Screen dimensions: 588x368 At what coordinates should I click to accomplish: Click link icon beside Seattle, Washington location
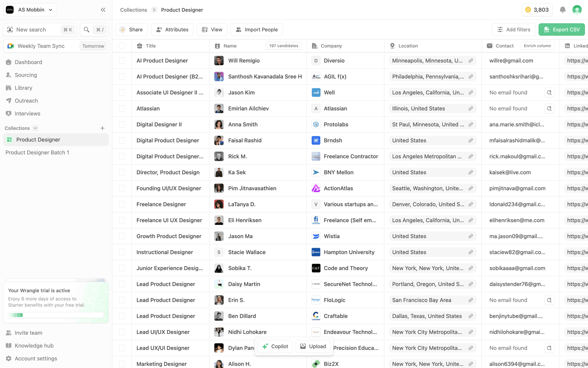[x=471, y=189]
